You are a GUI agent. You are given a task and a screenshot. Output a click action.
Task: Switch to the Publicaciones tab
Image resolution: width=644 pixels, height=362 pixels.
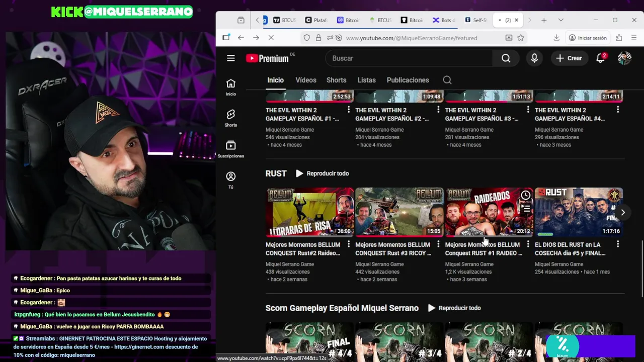pyautogui.click(x=408, y=80)
